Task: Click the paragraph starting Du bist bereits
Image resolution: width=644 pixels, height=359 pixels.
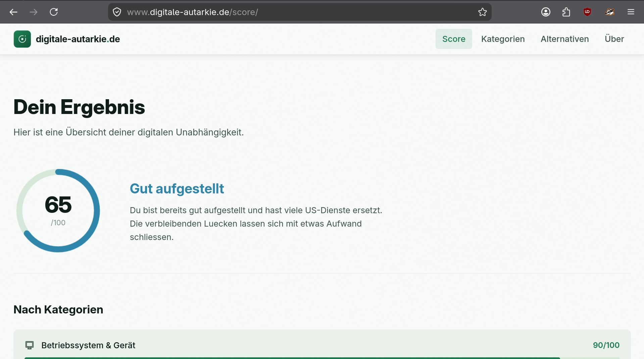Action: 256,224
